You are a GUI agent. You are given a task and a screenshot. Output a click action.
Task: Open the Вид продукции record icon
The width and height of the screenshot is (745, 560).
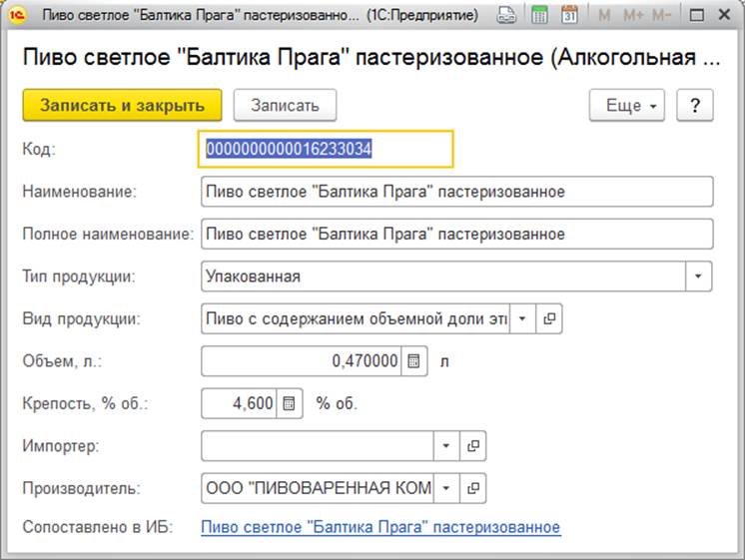coord(549,319)
